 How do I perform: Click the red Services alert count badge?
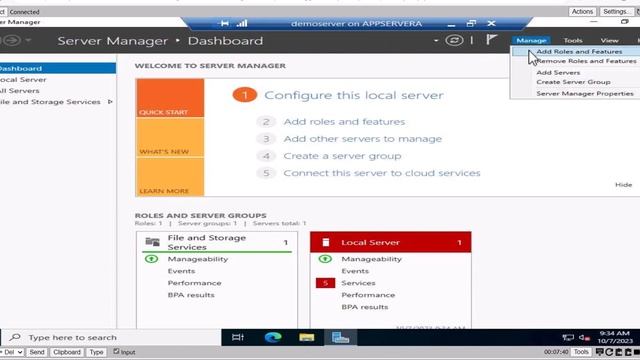325,283
